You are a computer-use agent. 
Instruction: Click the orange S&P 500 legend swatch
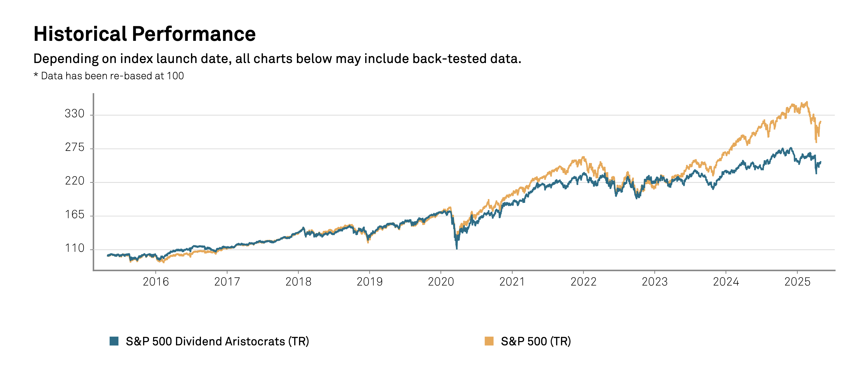click(489, 341)
